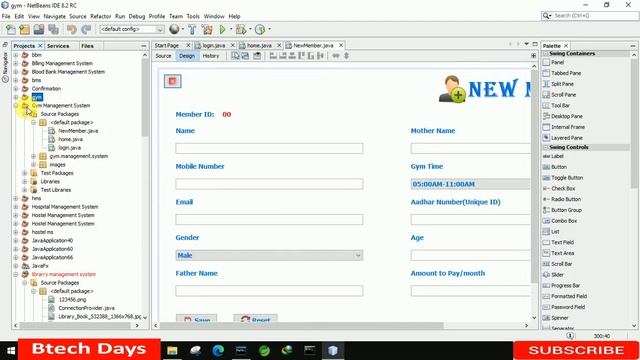This screenshot has width=640, height=360.
Task: Click the browser globe icon in toolbar
Action: pos(174,29)
